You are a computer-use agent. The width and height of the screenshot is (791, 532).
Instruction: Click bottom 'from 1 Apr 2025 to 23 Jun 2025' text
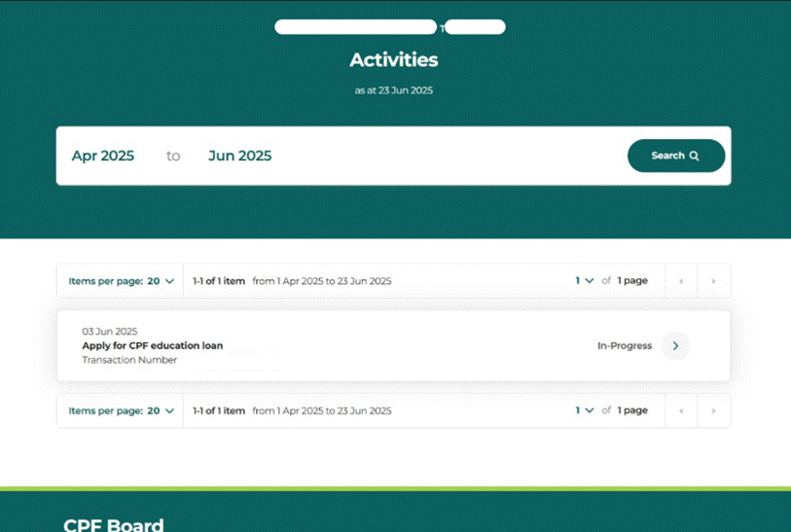coord(322,410)
